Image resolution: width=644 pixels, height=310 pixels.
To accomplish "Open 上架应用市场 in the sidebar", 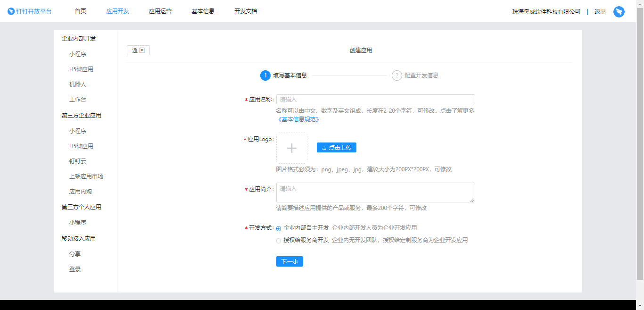I will pyautogui.click(x=85, y=176).
